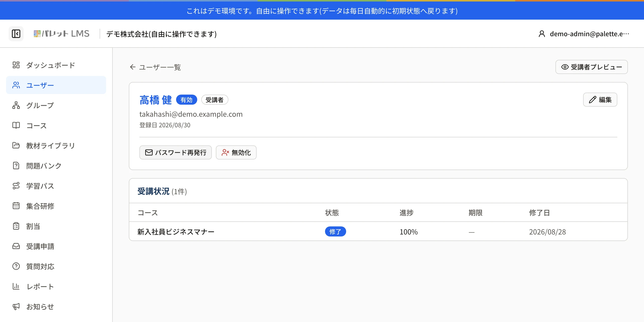Screen dimensions: 644x322
Task: Open お知らせ menu item
Action: pos(56,306)
